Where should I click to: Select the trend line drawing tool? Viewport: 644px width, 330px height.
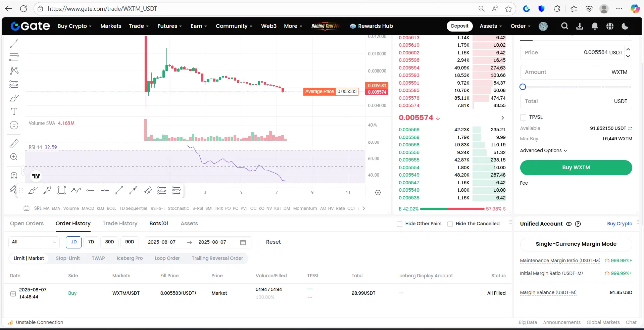pos(14,44)
